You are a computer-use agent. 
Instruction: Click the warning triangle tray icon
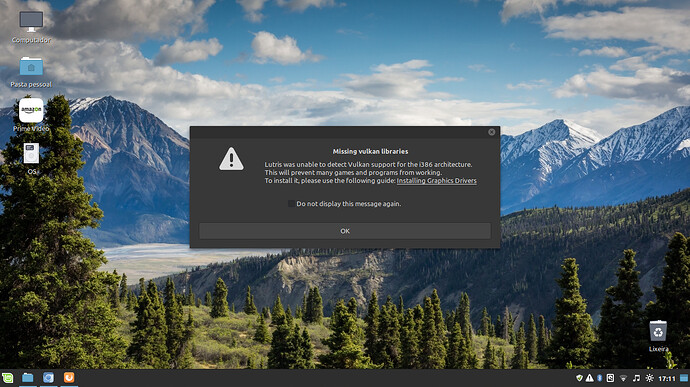pos(590,378)
